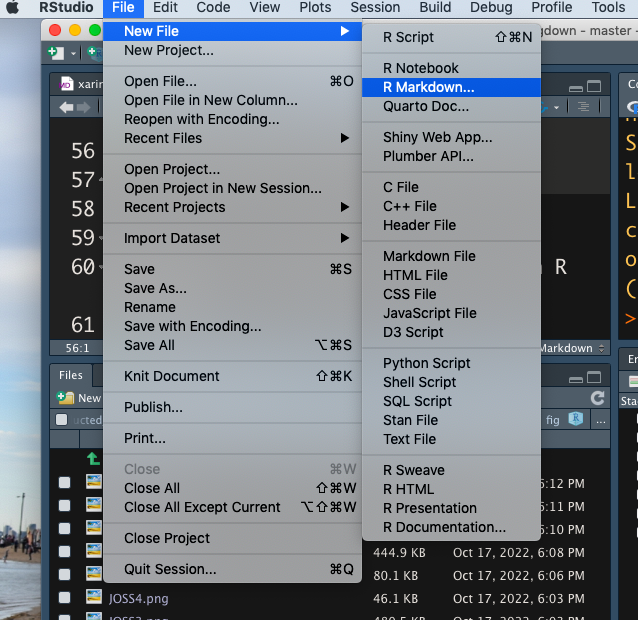Open the more options ellipsis in Files path

[601, 420]
